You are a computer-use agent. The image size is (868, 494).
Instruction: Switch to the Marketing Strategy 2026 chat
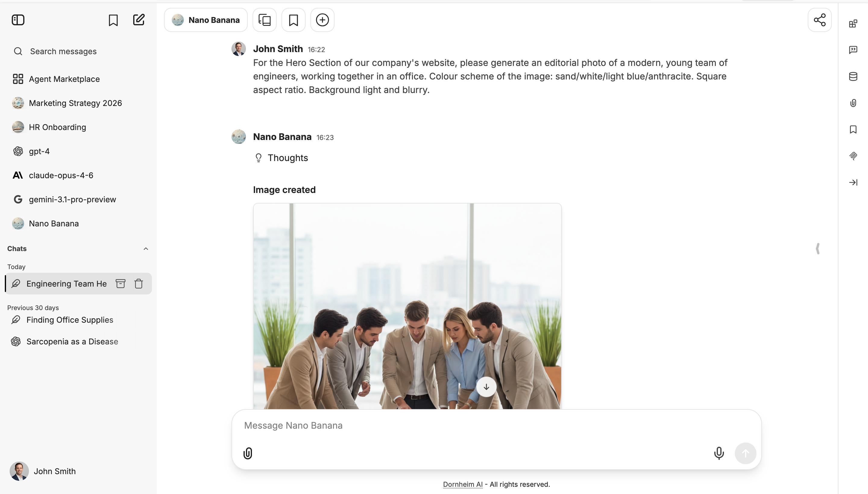point(75,103)
